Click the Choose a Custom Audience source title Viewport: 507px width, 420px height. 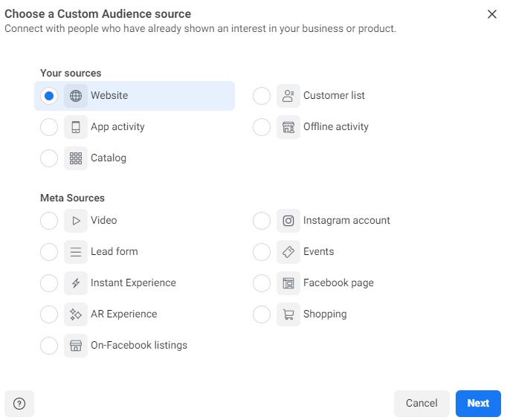coord(97,14)
